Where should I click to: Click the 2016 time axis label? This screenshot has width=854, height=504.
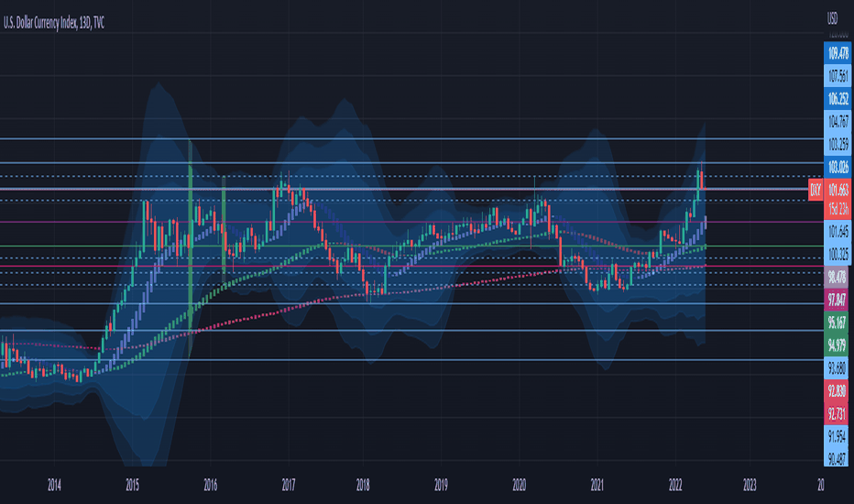tap(210, 485)
